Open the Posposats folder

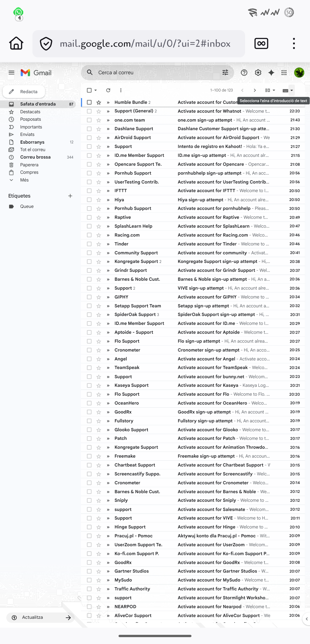click(30, 119)
